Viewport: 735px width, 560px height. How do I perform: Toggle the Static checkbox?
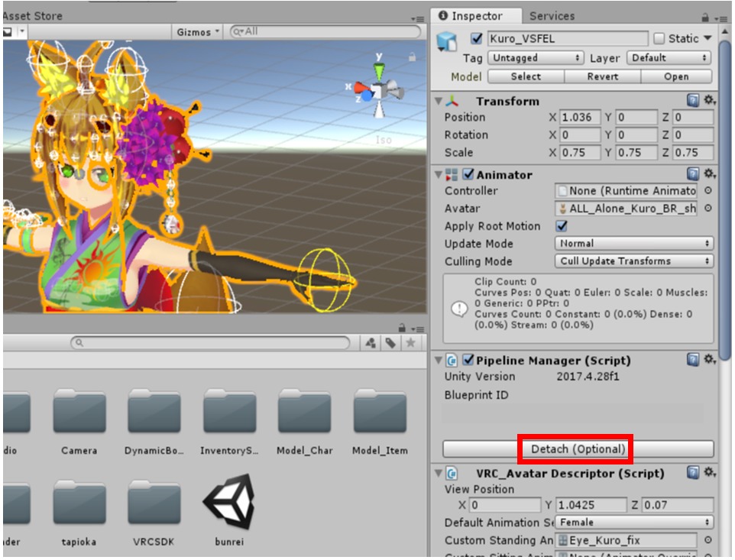(x=659, y=38)
